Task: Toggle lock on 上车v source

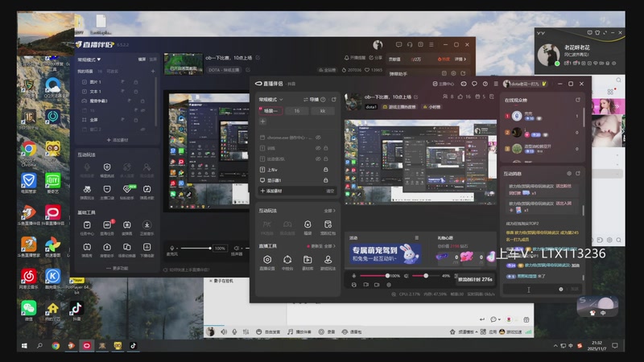Action: coord(326,170)
